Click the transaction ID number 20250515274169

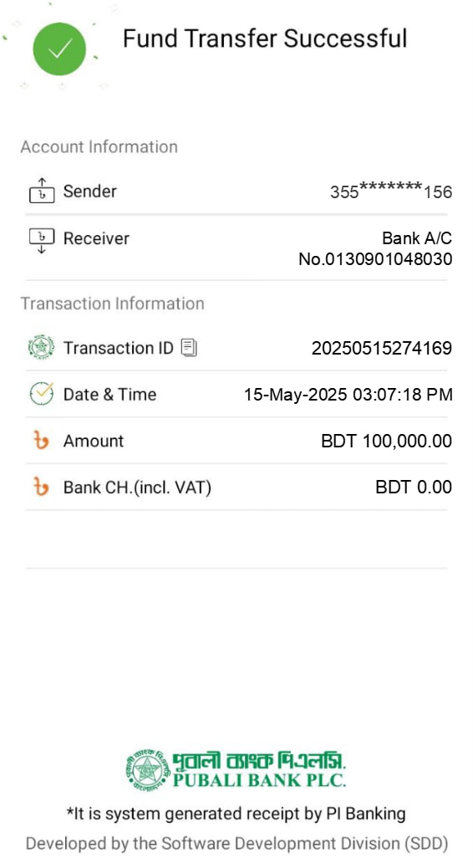point(382,348)
